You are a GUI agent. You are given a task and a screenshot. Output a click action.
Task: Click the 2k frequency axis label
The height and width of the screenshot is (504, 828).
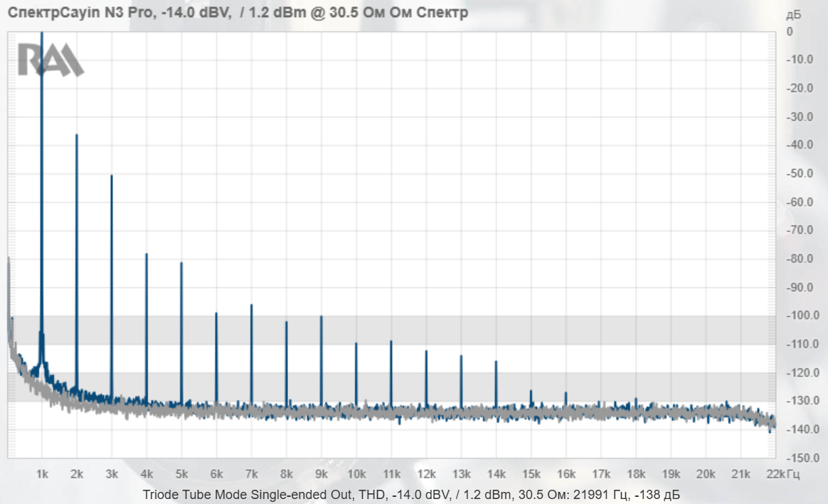(77, 474)
